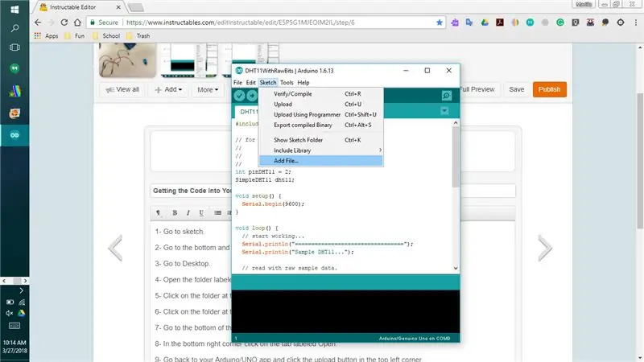
Task: Click the orange Publish button
Action: pyautogui.click(x=550, y=89)
